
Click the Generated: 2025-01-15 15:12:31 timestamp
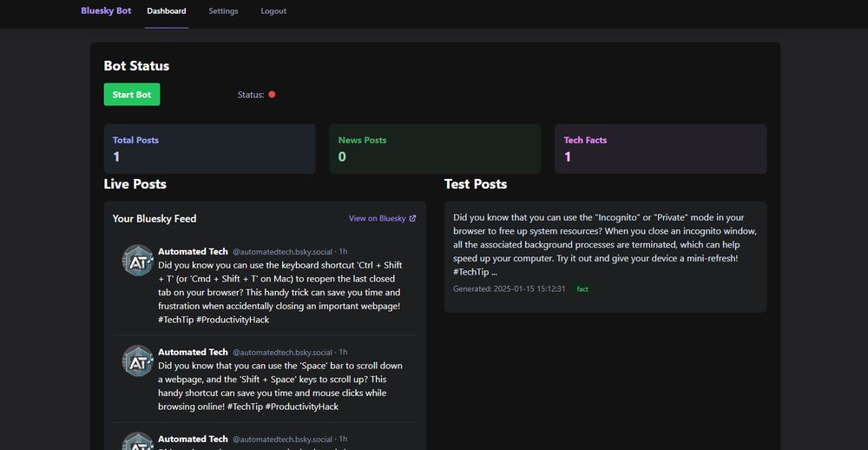click(510, 288)
